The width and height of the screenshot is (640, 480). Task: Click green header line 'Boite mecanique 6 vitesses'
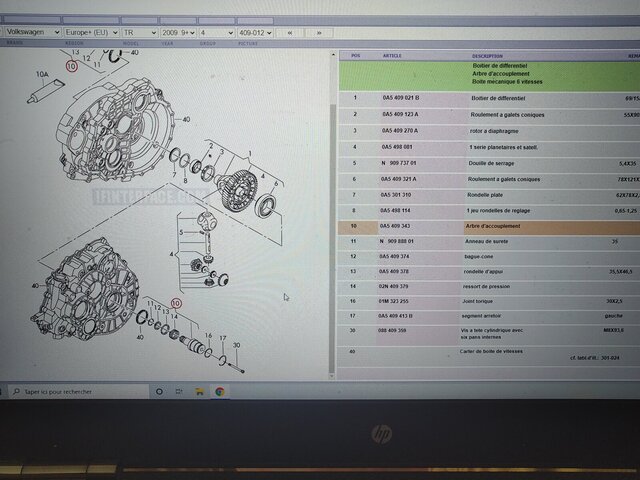coord(507,82)
